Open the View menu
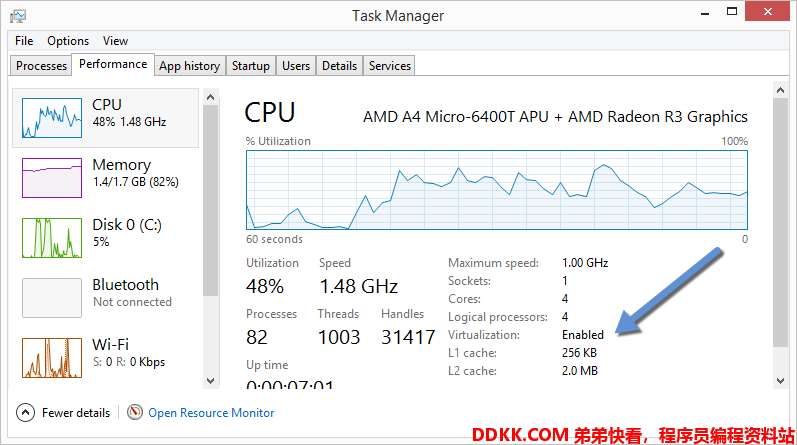Image resolution: width=797 pixels, height=445 pixels. pyautogui.click(x=115, y=41)
